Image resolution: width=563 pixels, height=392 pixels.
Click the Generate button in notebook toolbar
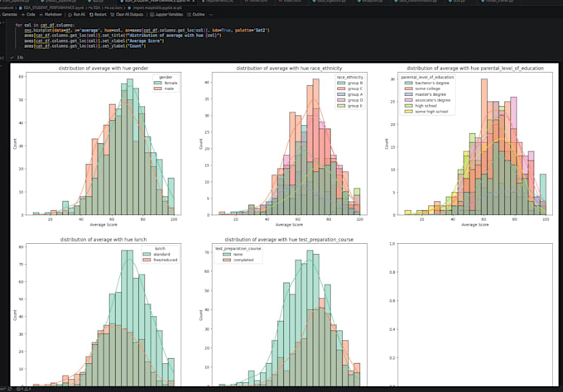8,15
